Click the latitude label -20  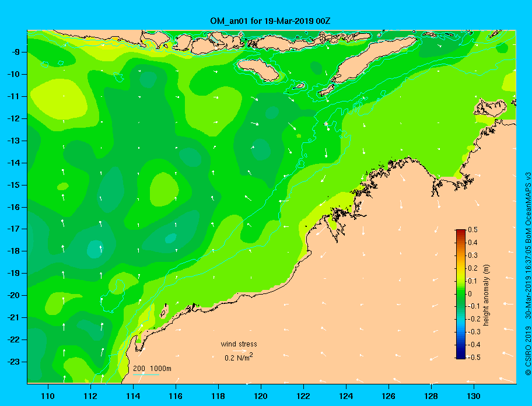pyautogui.click(x=13, y=295)
